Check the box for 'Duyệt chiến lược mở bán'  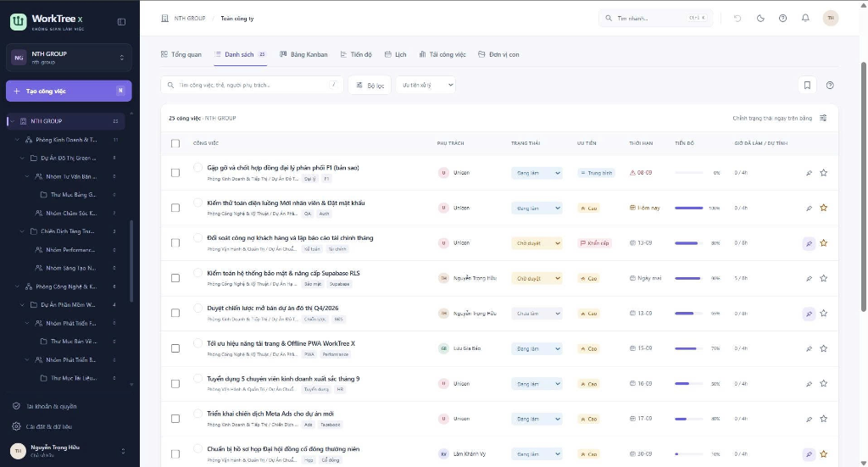click(x=175, y=314)
